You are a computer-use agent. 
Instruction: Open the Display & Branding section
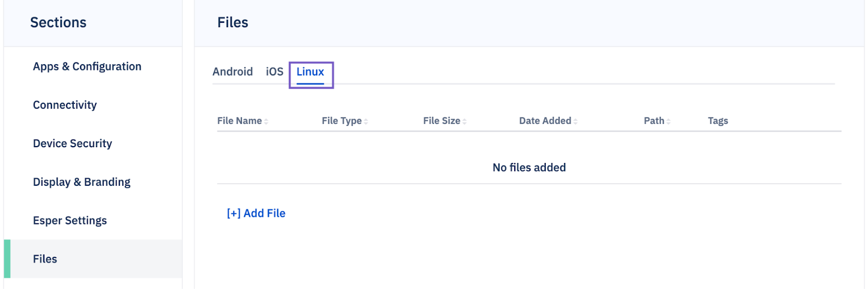pos(82,182)
